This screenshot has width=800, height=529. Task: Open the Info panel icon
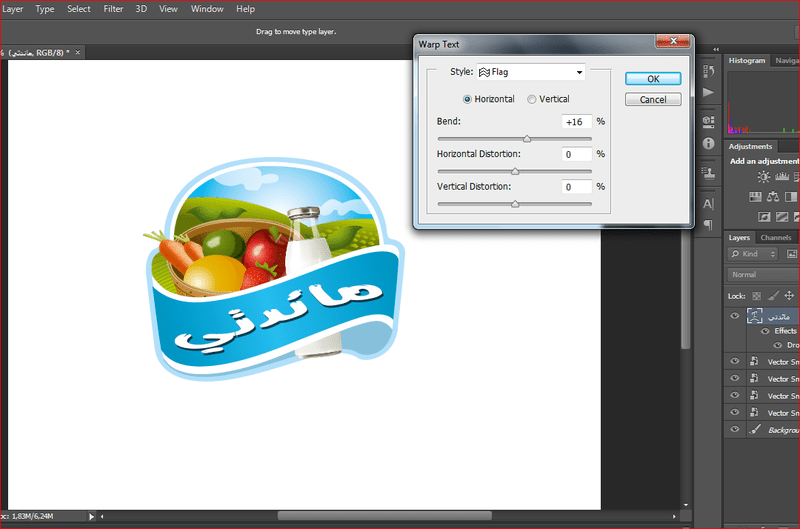tap(709, 144)
